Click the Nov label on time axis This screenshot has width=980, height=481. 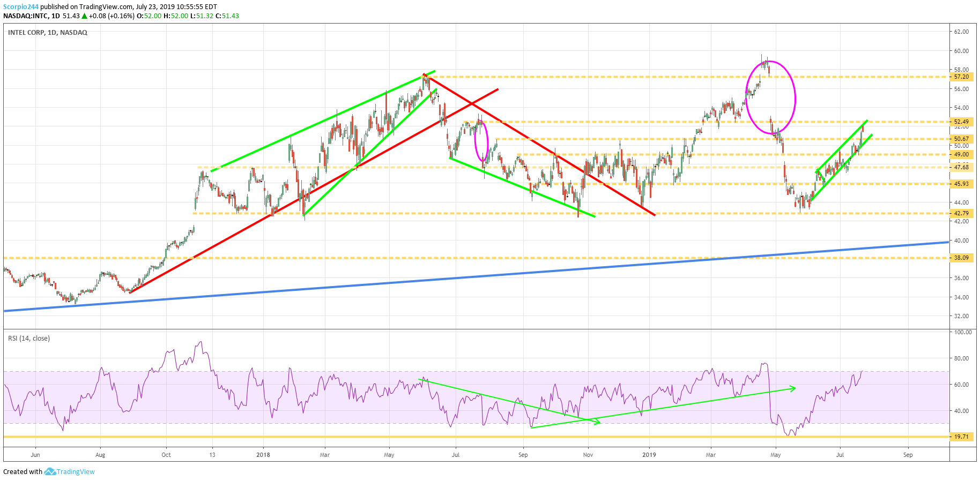click(588, 455)
